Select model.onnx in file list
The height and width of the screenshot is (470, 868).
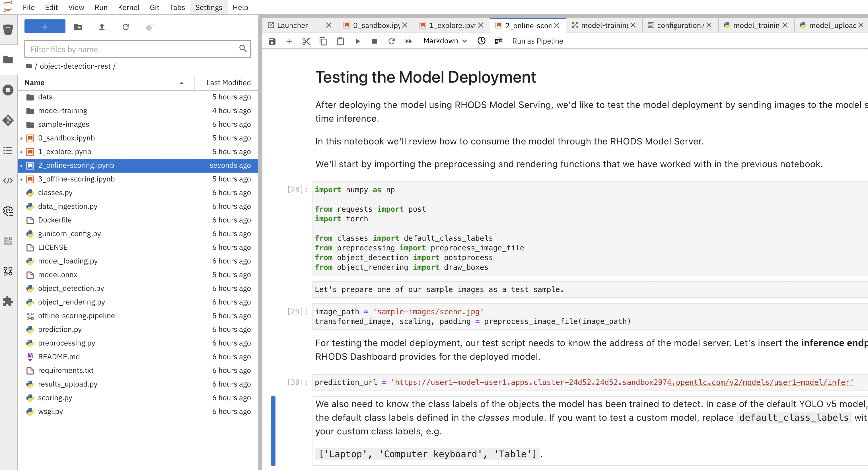coord(137,274)
